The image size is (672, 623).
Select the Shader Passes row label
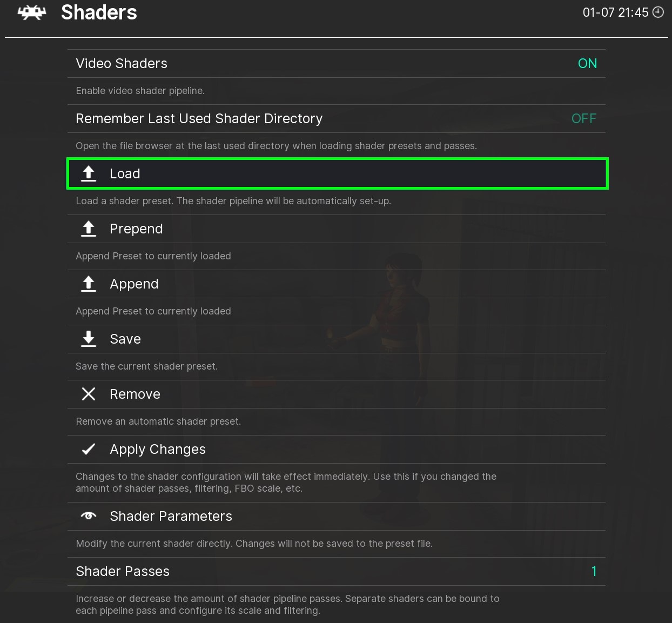pos(123,572)
